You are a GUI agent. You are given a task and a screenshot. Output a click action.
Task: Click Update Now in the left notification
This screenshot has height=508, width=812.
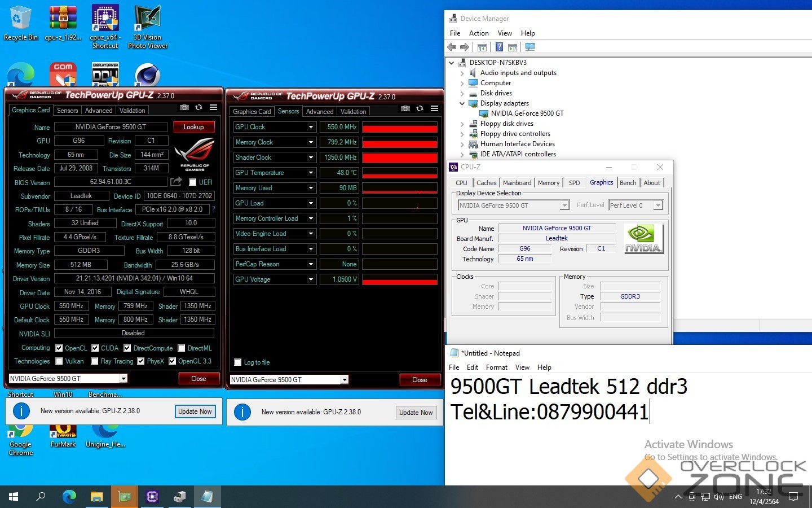pyautogui.click(x=195, y=411)
